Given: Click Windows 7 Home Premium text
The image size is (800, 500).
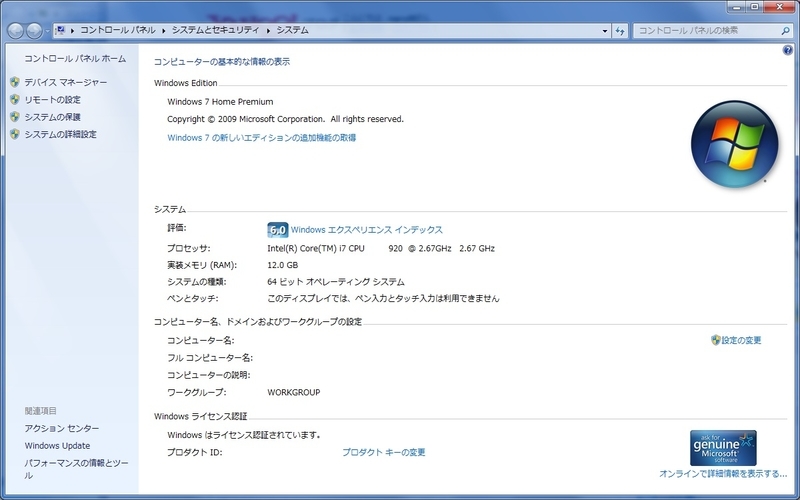Looking at the screenshot, I should (220, 102).
